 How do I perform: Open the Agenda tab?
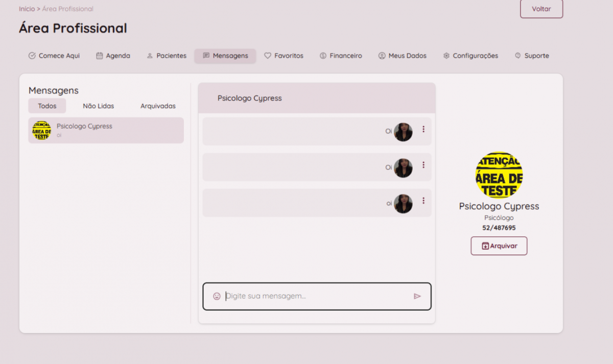click(x=113, y=56)
